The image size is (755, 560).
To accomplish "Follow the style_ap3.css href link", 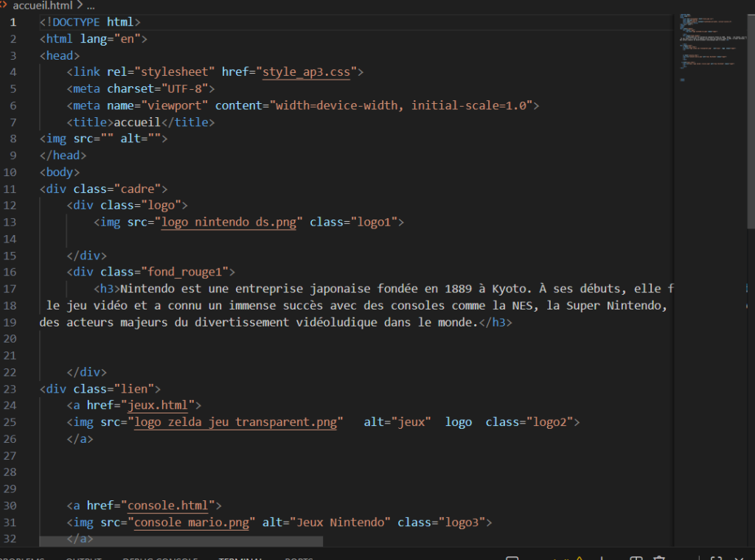I will point(310,72).
